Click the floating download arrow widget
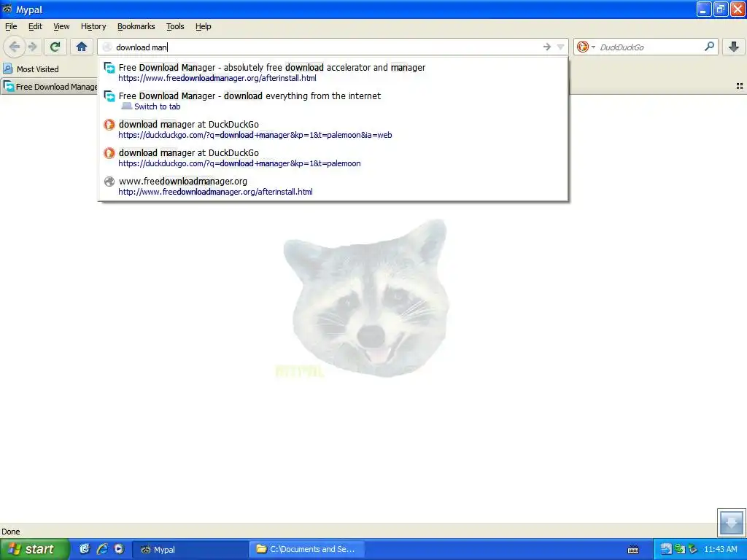The width and height of the screenshot is (747, 560). (x=731, y=522)
